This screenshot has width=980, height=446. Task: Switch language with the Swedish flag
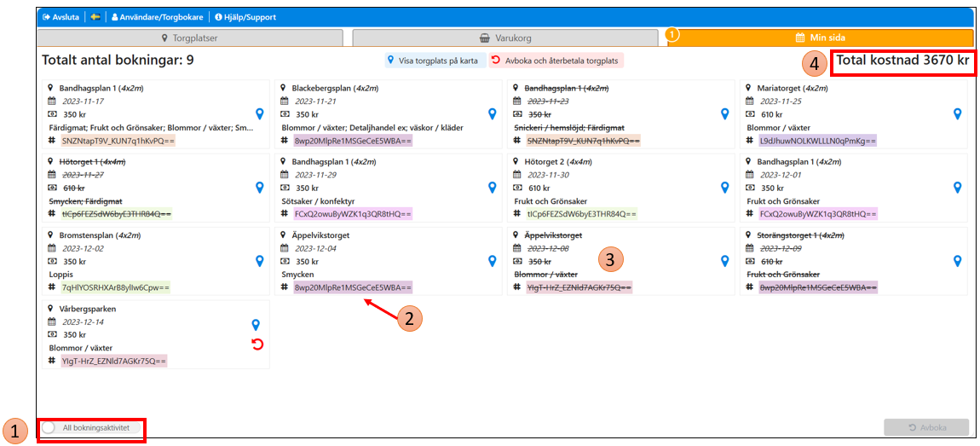95,17
